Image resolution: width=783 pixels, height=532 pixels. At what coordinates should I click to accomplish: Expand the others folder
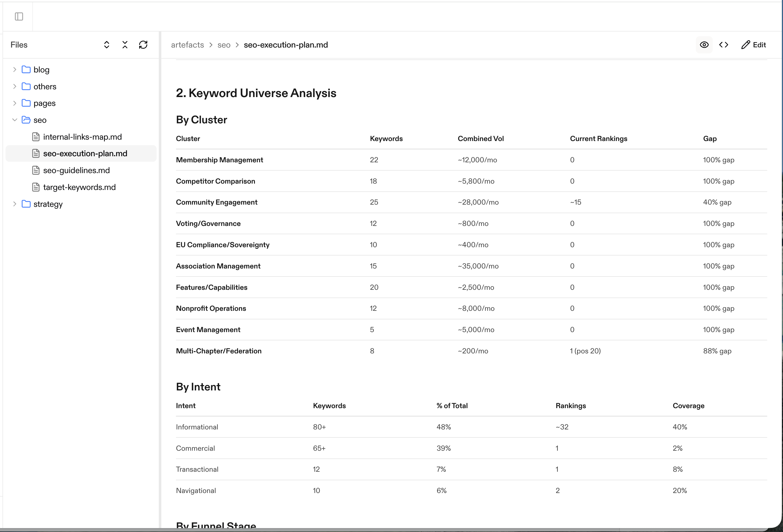[x=14, y=87]
